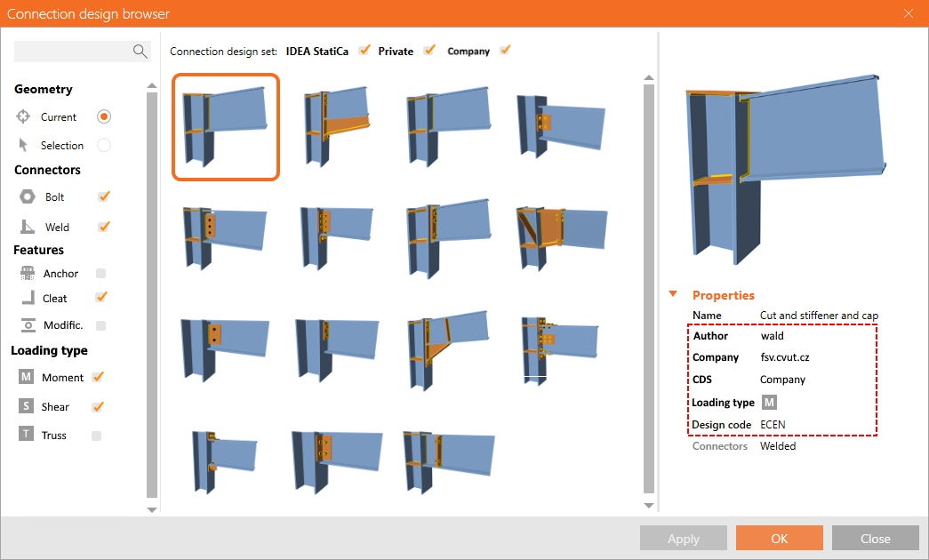Collapse the Properties section triangle
The image size is (929, 560).
click(673, 294)
